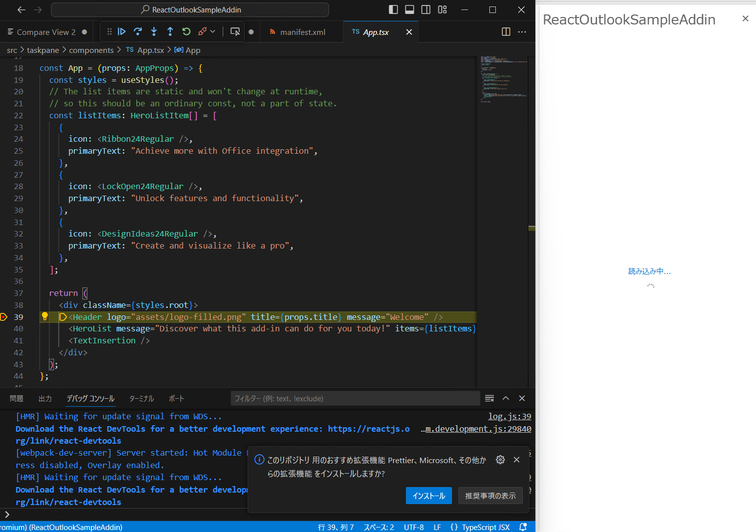Step over the current line
The image size is (756, 532).
[138, 31]
